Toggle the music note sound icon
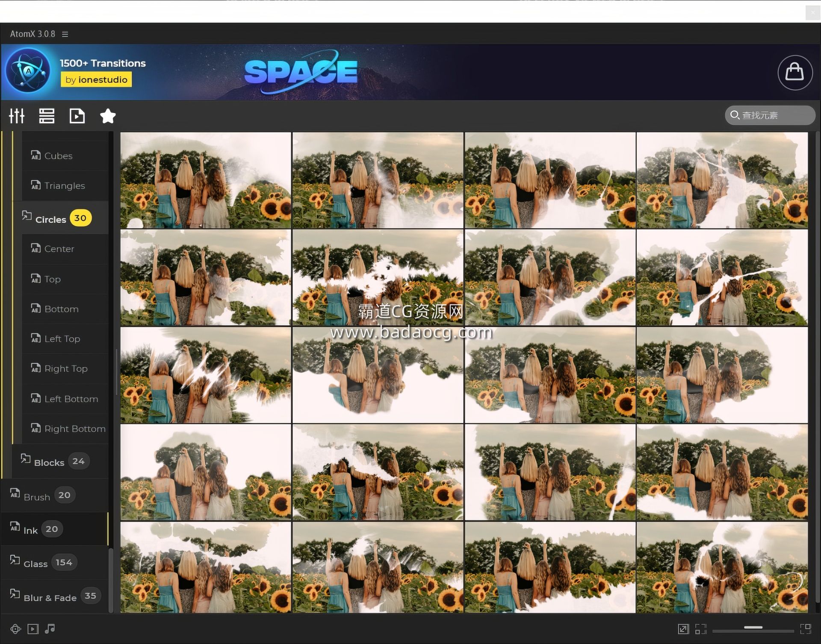This screenshot has height=644, width=821. click(50, 629)
